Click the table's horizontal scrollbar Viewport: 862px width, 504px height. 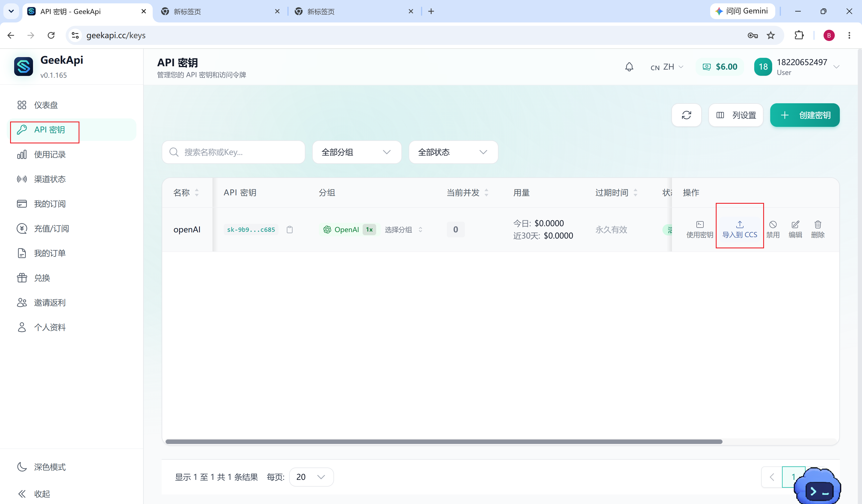click(x=444, y=441)
